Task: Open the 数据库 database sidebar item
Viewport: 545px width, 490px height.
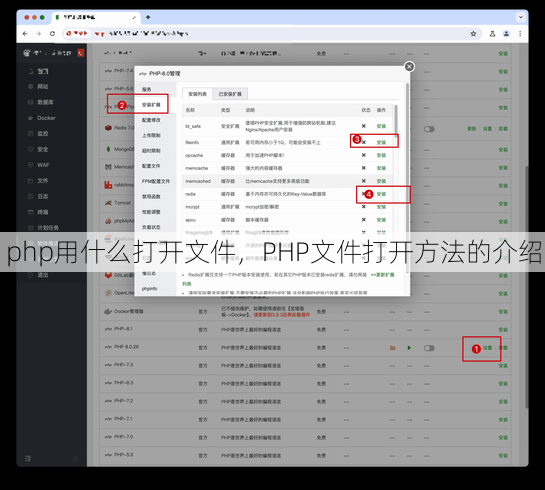Action: pos(45,102)
